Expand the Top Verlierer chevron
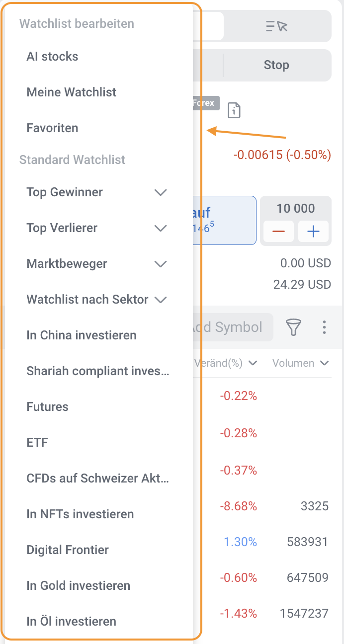344x644 pixels. point(160,228)
